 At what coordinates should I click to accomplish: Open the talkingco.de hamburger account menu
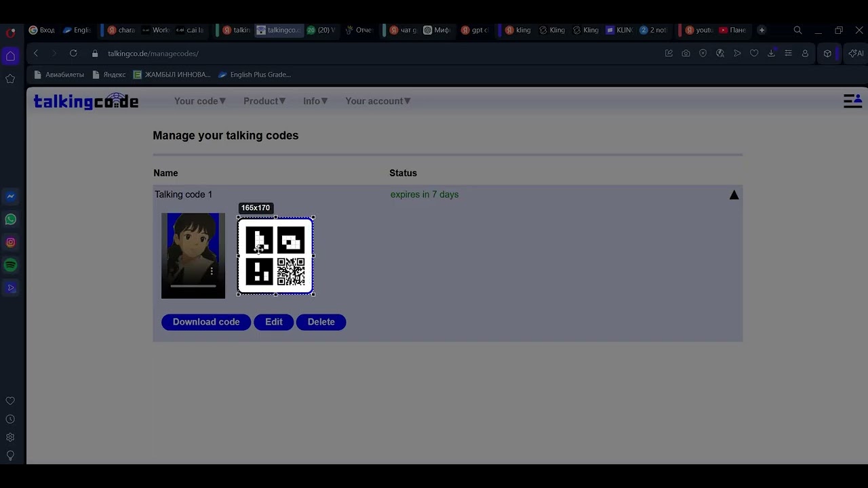coord(852,101)
